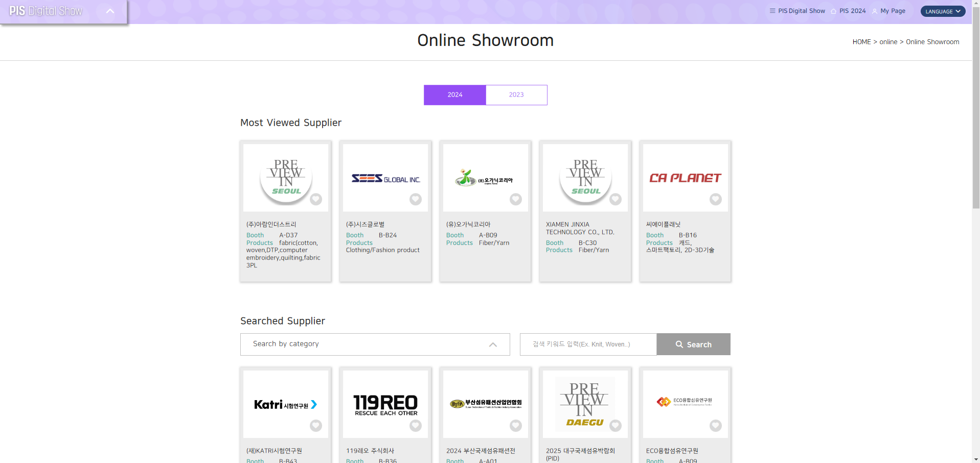This screenshot has height=463, width=980.
Task: Open 씨에이플래닛 supplier name
Action: point(664,224)
